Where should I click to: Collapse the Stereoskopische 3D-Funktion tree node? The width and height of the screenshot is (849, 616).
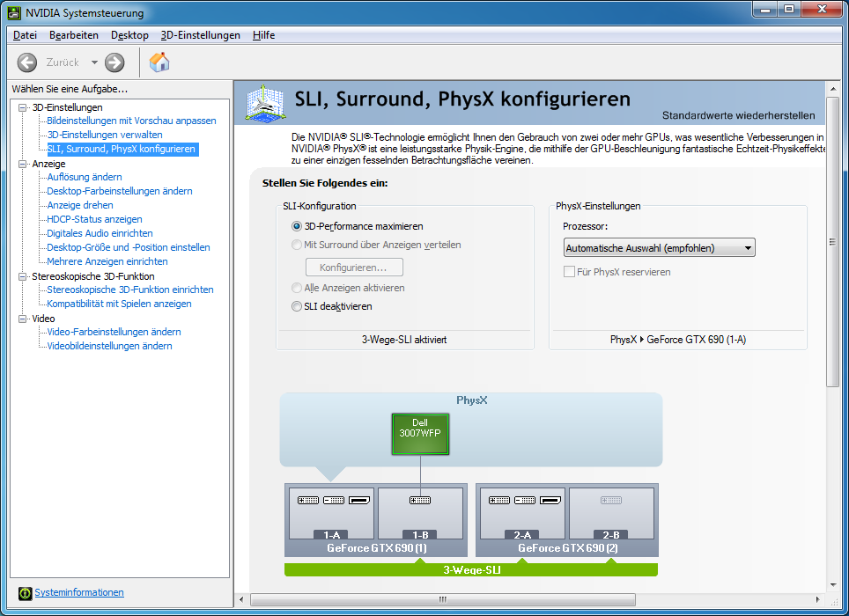click(x=23, y=276)
